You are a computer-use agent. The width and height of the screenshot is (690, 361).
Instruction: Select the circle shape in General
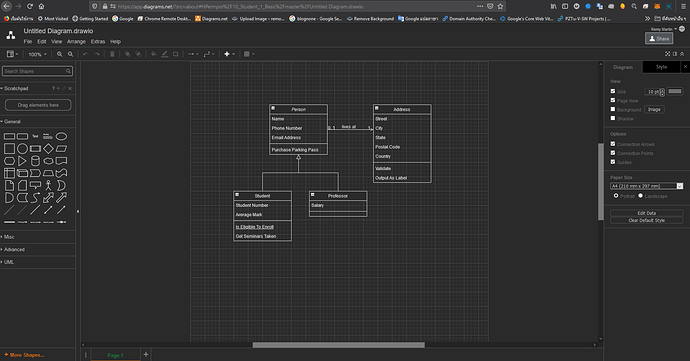click(22, 148)
